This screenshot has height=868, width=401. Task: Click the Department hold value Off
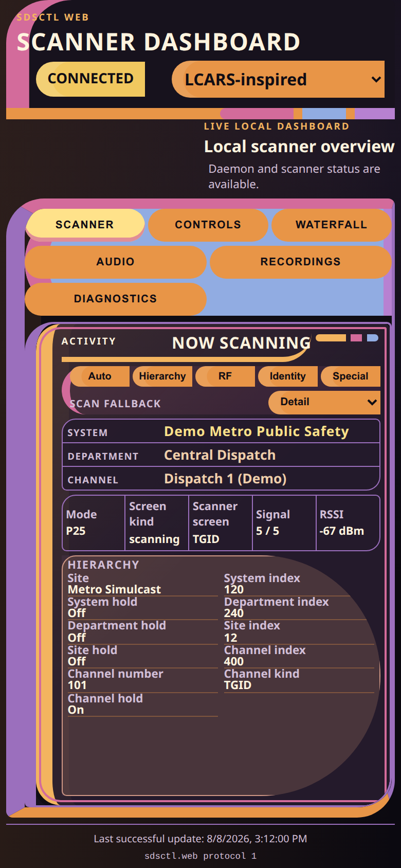click(x=77, y=638)
